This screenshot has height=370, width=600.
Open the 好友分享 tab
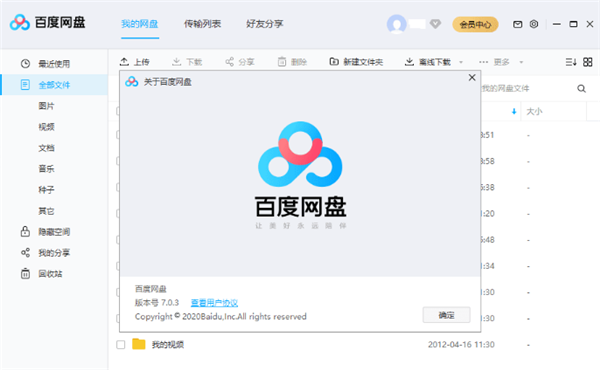265,24
